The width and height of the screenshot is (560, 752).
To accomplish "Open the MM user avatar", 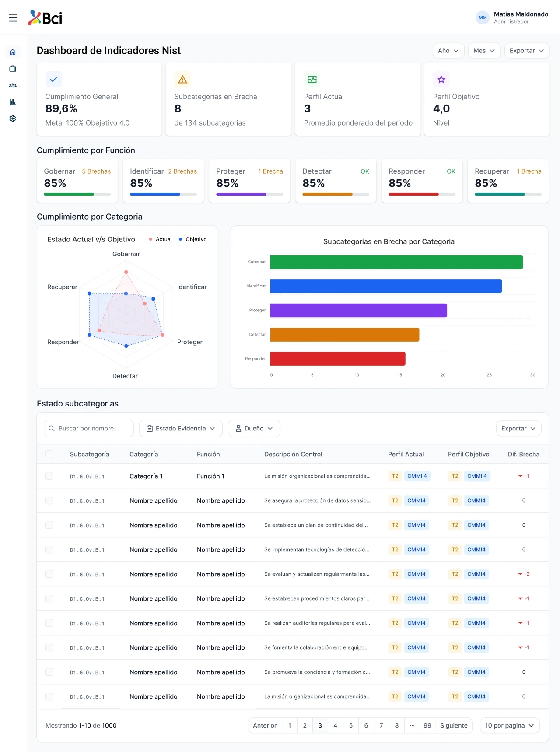I will pos(483,17).
